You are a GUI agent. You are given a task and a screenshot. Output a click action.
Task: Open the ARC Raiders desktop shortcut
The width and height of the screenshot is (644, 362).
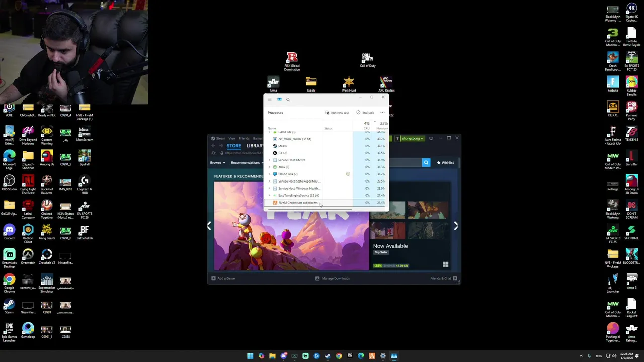click(x=386, y=84)
